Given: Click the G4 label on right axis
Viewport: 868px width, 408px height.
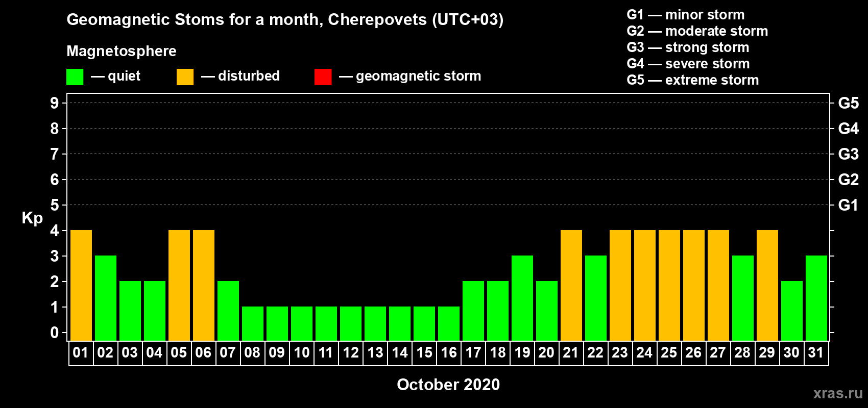Looking at the screenshot, I should point(849,129).
